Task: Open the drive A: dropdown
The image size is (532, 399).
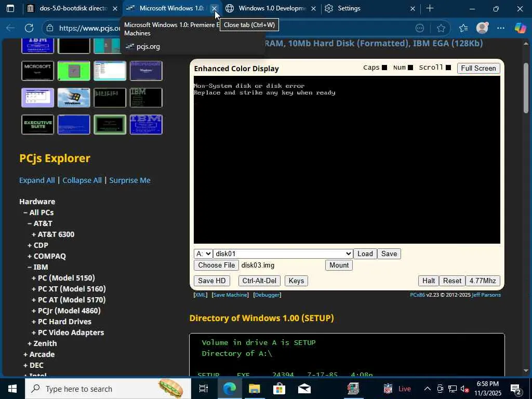Action: (203, 254)
